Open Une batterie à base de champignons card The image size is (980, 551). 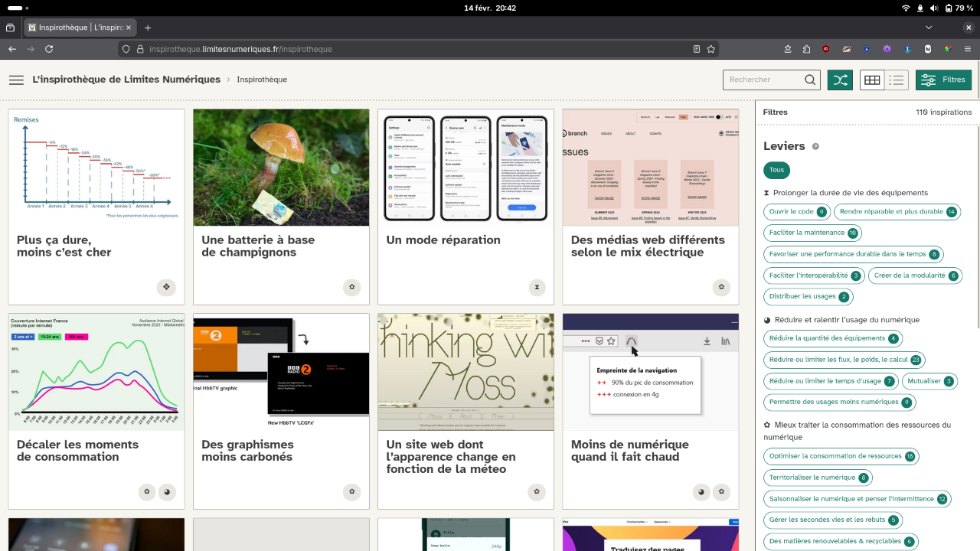pyautogui.click(x=281, y=207)
